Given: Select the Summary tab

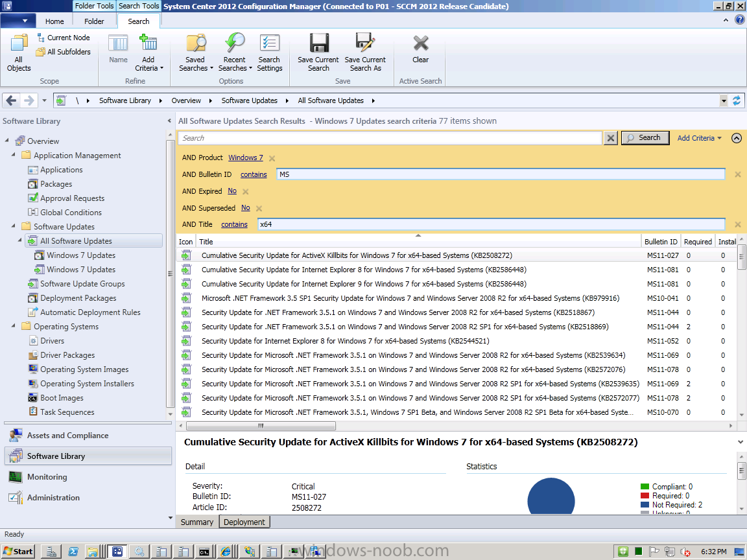Looking at the screenshot, I should tap(196, 522).
